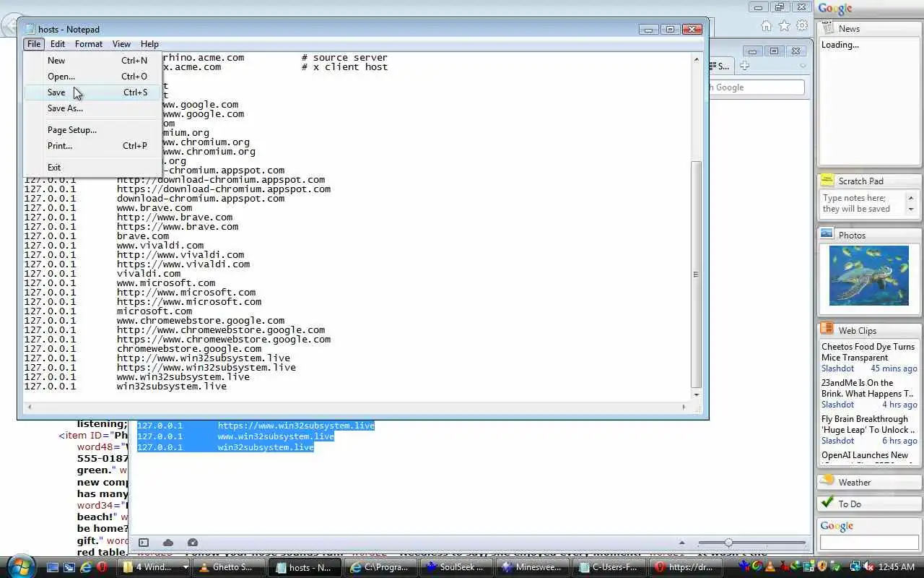The height and width of the screenshot is (578, 924).
Task: Click the Notepad title bar icon
Action: 30,30
